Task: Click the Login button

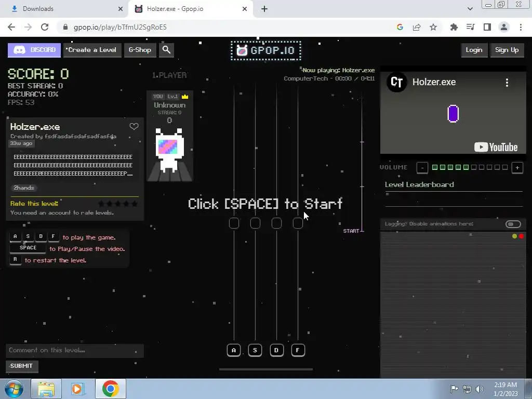Action: coord(474,50)
